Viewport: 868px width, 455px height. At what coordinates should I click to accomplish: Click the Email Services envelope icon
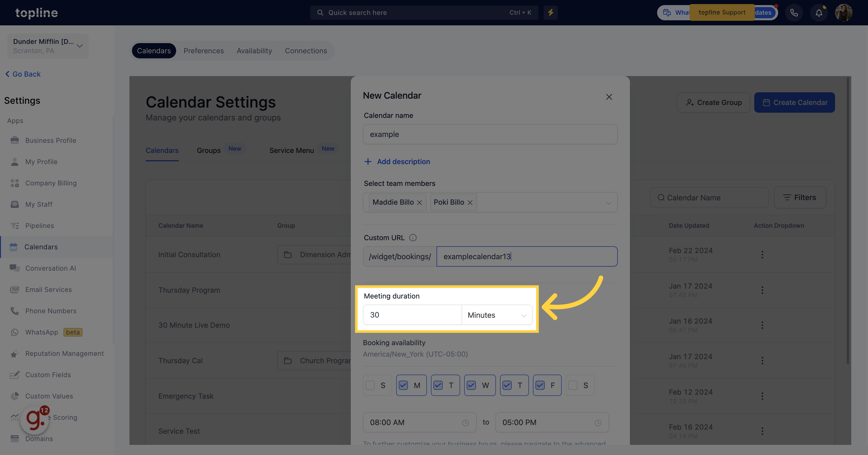pyautogui.click(x=14, y=290)
